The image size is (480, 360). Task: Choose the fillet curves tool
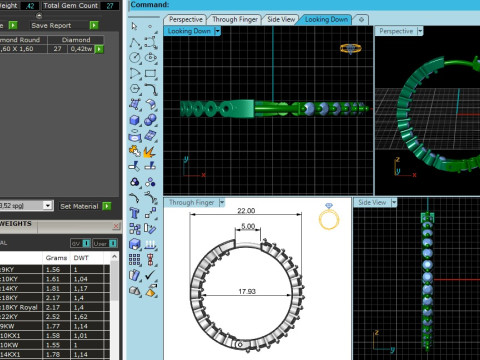151,89
